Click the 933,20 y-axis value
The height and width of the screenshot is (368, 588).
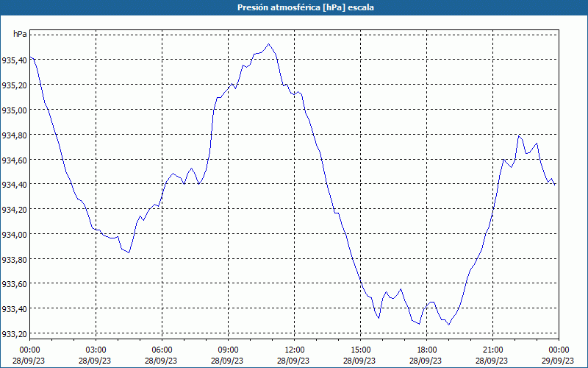click(x=14, y=334)
